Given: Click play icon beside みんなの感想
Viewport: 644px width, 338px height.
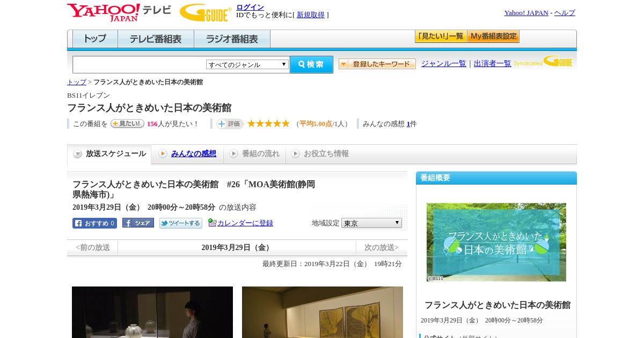Looking at the screenshot, I should [x=163, y=154].
